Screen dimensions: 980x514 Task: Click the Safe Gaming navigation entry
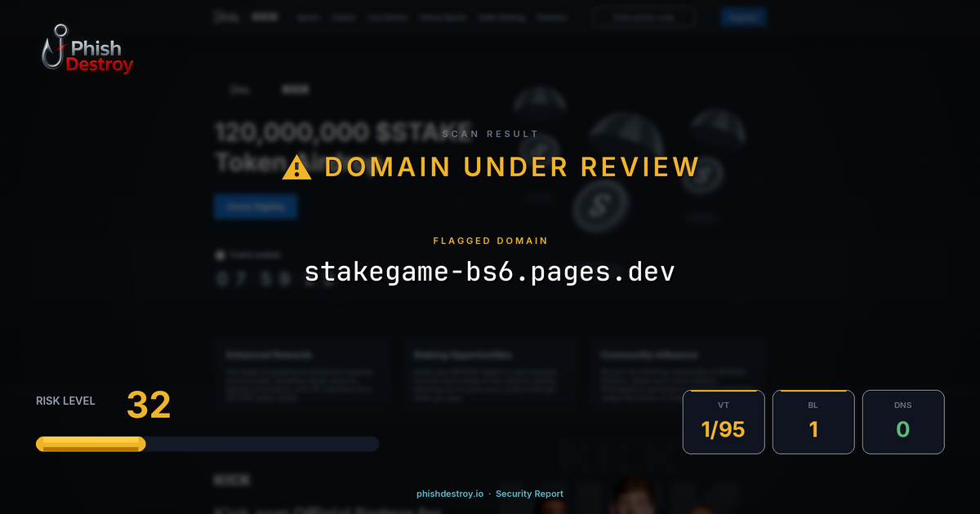click(502, 16)
